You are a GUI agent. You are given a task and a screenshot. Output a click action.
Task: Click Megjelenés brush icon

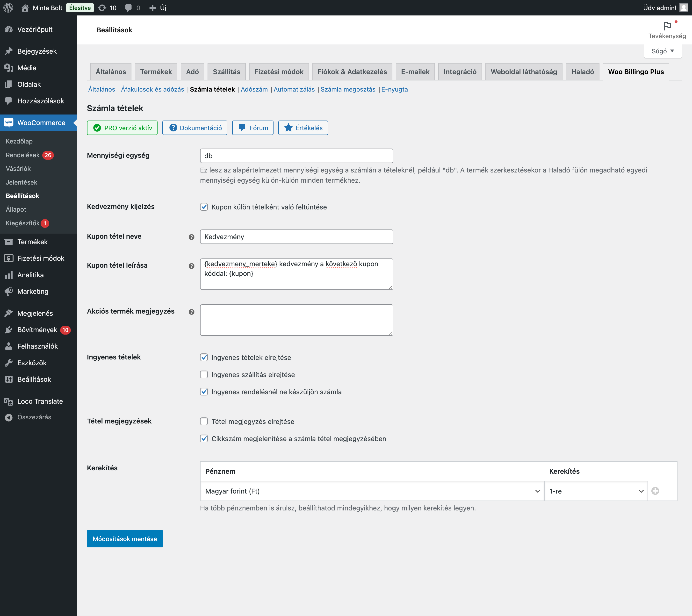pyautogui.click(x=9, y=313)
